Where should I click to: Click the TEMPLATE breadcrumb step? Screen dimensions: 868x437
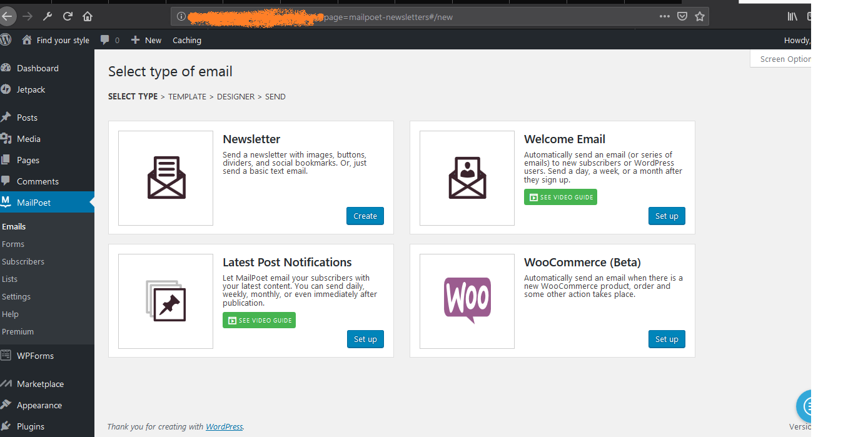[x=187, y=96]
